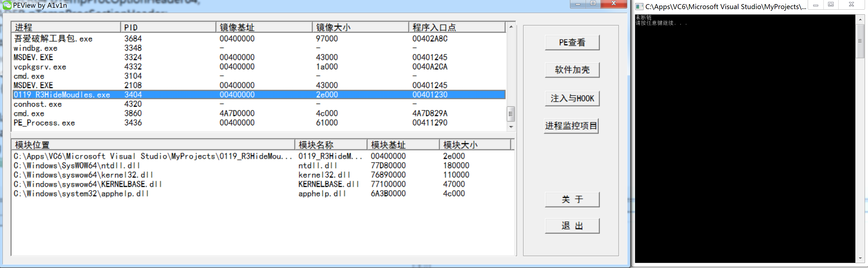Click the process list scroll down arrow

tap(511, 127)
